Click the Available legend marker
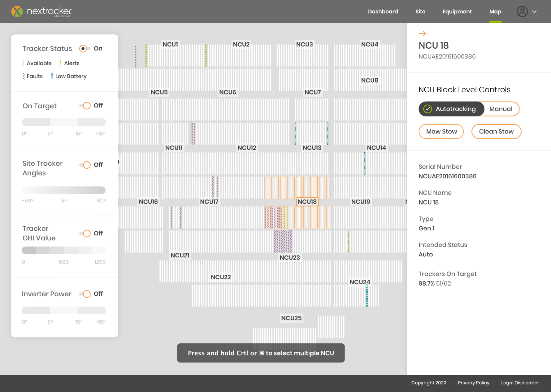This screenshot has width=551, height=392. tap(24, 63)
